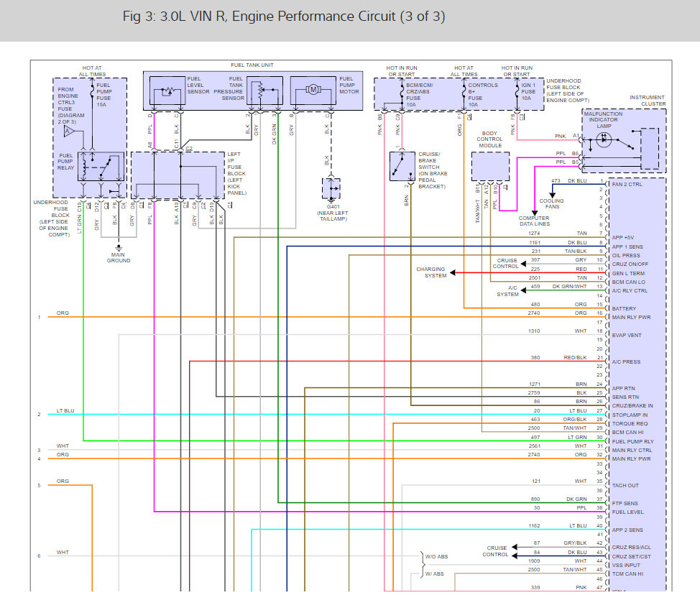Click the TACH OUT pin label
The width and height of the screenshot is (700, 608).
click(x=625, y=485)
